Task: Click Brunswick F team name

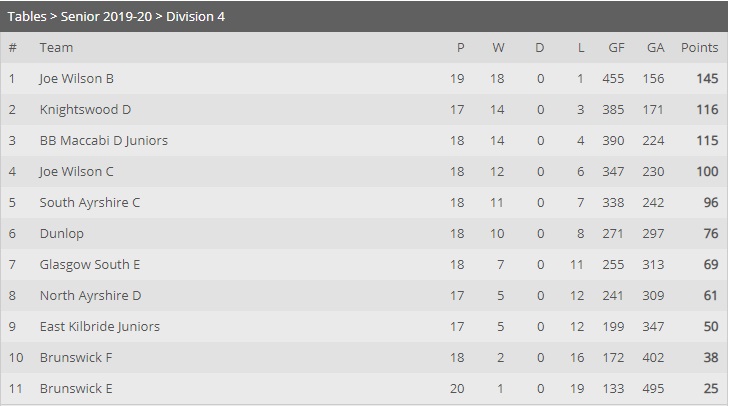Action: [x=76, y=358]
